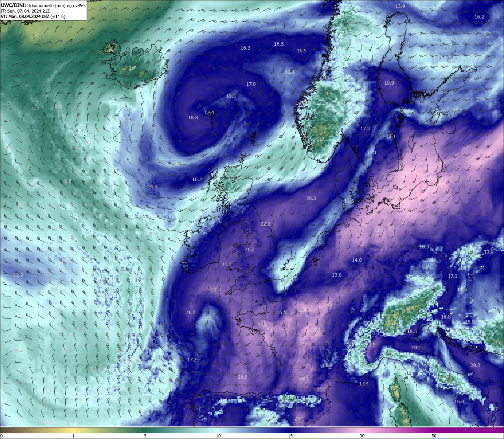Select the 29.0 value over France
The image size is (504, 439).
click(263, 324)
